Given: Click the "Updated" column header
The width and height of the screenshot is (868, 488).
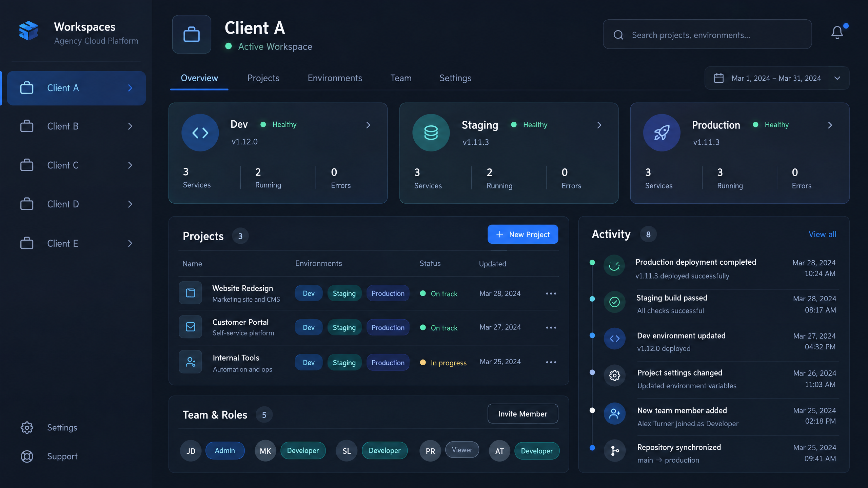Looking at the screenshot, I should 492,264.
